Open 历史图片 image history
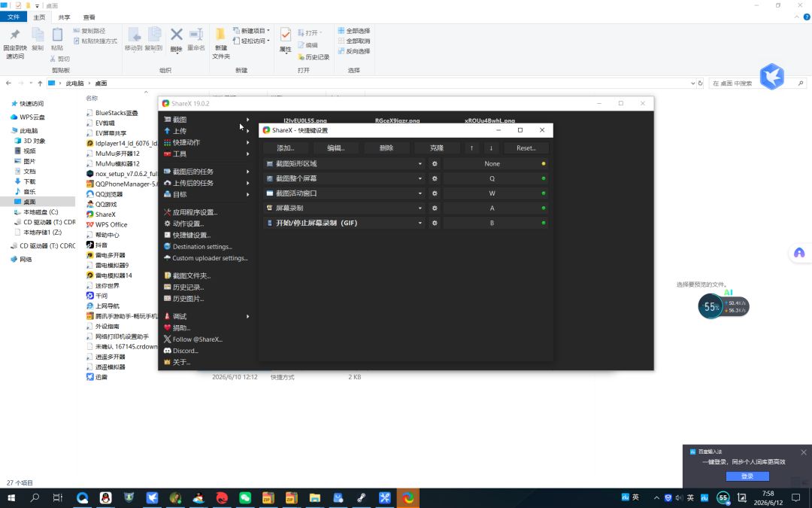 point(184,298)
